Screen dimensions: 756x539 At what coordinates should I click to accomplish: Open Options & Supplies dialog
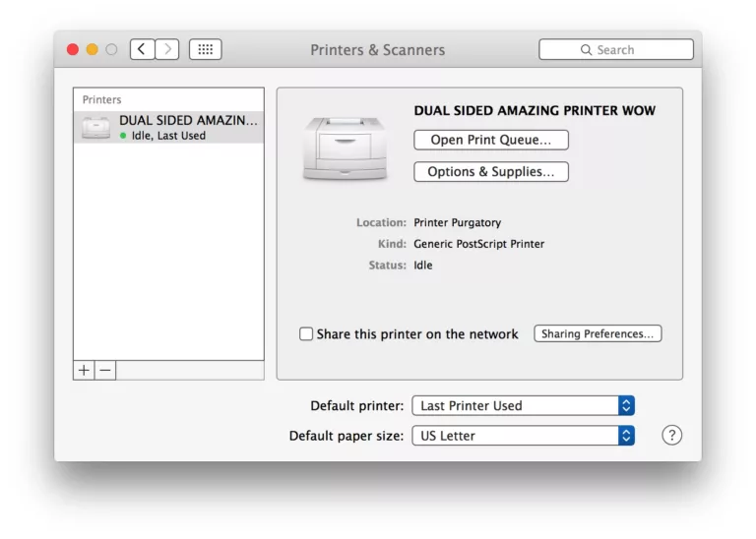point(490,171)
